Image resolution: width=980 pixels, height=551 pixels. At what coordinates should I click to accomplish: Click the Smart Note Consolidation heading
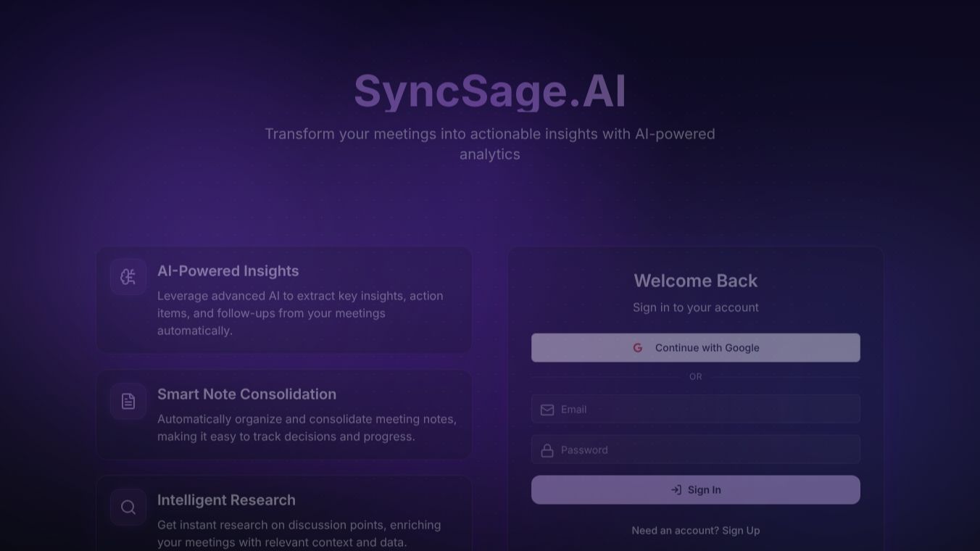tap(247, 394)
